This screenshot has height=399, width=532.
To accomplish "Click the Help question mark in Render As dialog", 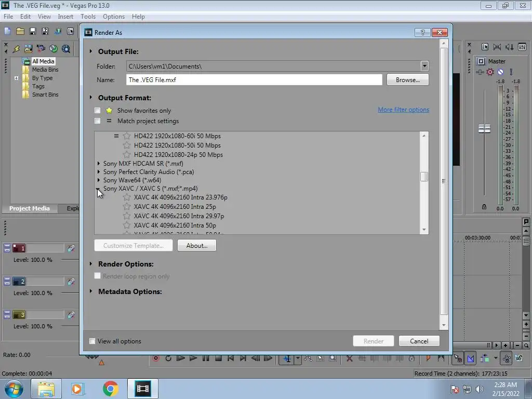I will coord(422,32).
